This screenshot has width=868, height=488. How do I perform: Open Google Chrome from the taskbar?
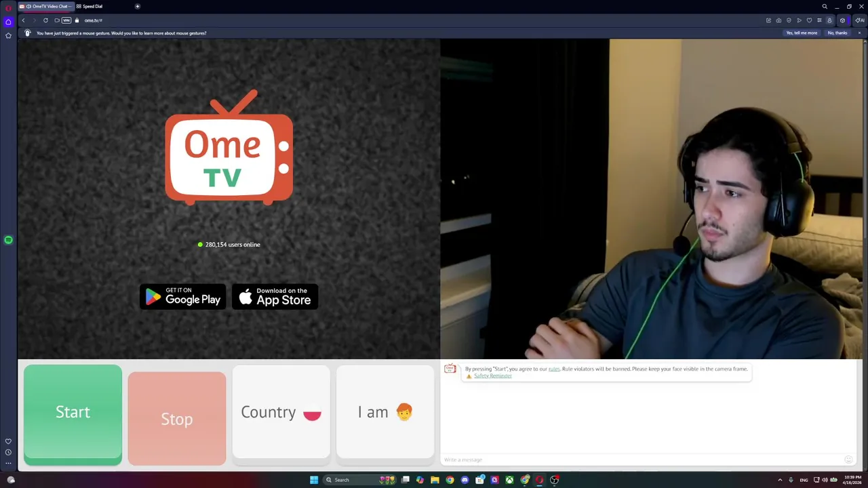[x=450, y=480]
